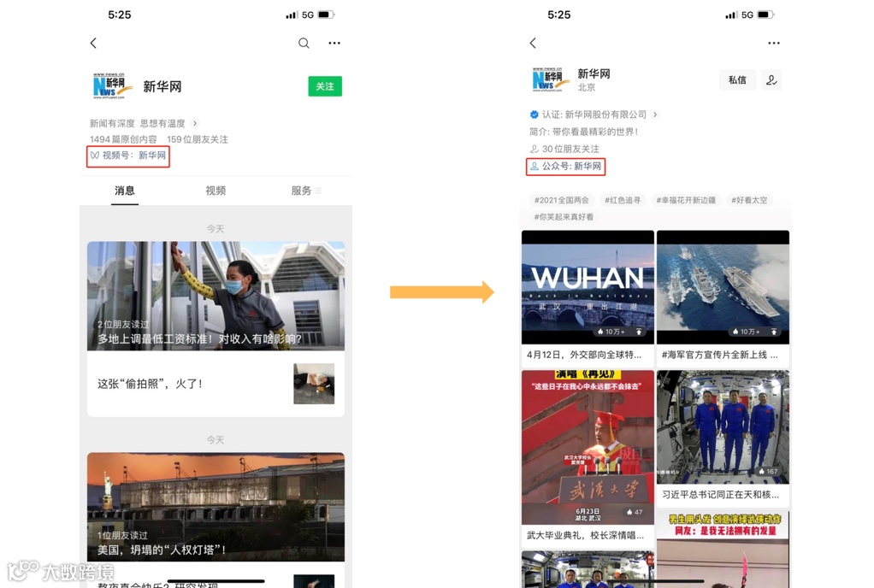Expand the 认证: 新华网股份有限公司 chevron

(x=655, y=115)
